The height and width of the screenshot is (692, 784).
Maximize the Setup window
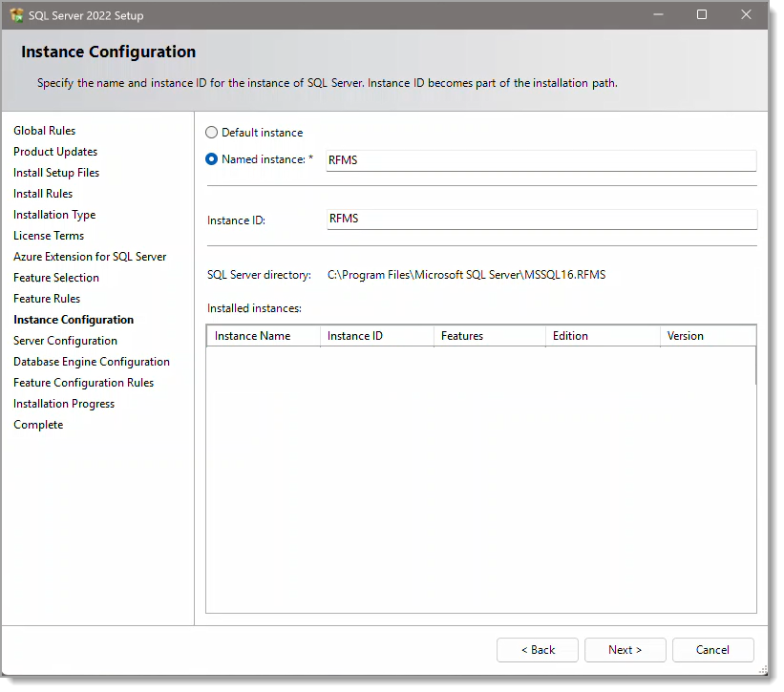(702, 14)
